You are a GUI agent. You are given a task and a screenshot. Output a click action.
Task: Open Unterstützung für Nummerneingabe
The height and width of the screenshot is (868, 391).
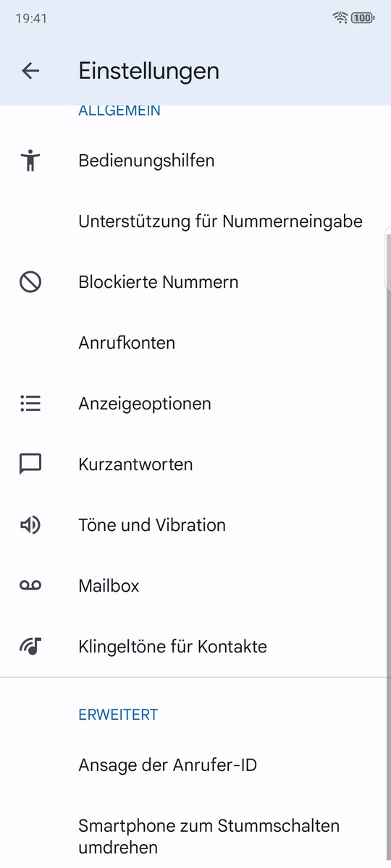(195, 221)
